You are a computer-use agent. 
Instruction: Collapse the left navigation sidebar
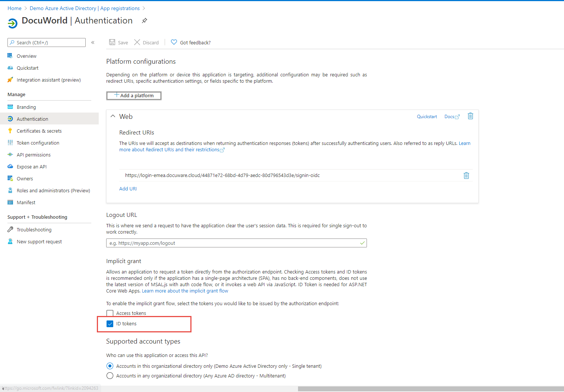pyautogui.click(x=93, y=42)
